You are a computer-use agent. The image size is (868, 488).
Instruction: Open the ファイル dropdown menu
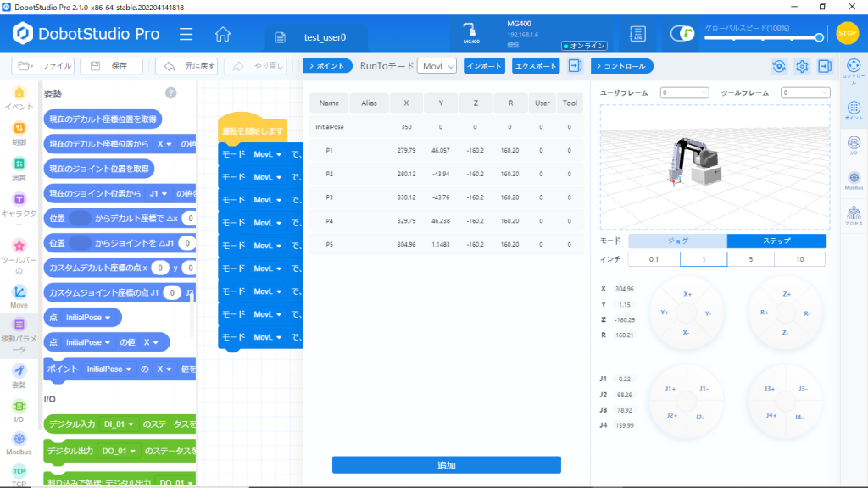(42, 66)
